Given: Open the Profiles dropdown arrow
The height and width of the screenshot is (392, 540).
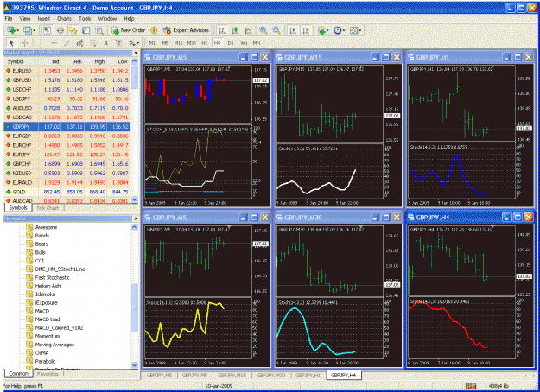Looking at the screenshot, I should click(34, 30).
